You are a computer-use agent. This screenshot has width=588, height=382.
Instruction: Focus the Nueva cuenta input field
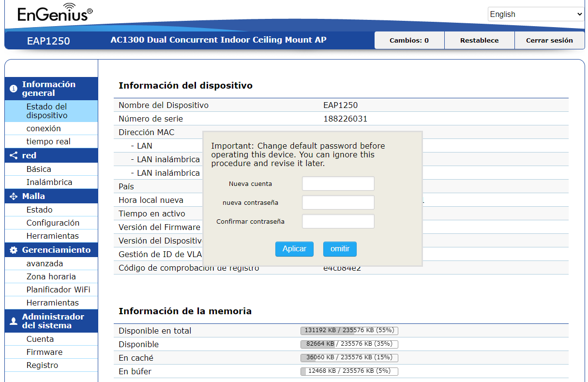pyautogui.click(x=338, y=183)
